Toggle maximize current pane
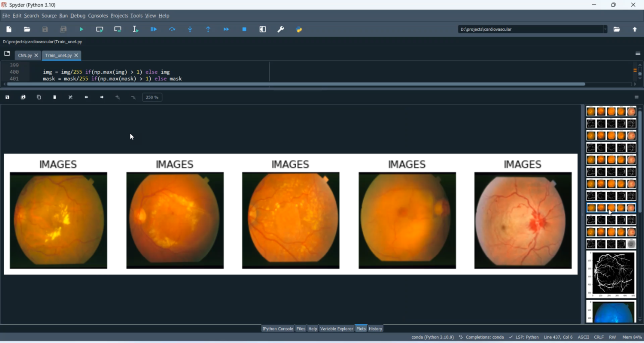The width and height of the screenshot is (644, 343). pyautogui.click(x=262, y=29)
